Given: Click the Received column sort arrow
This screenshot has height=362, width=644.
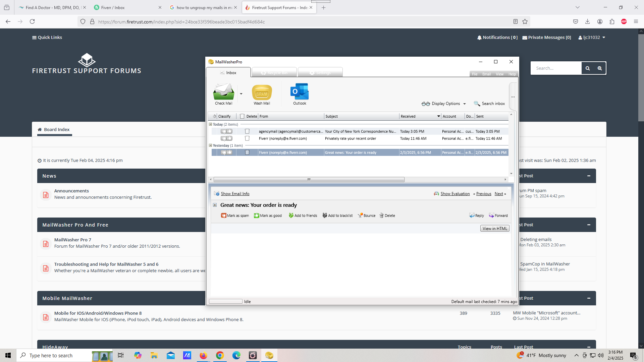Looking at the screenshot, I should point(438,116).
